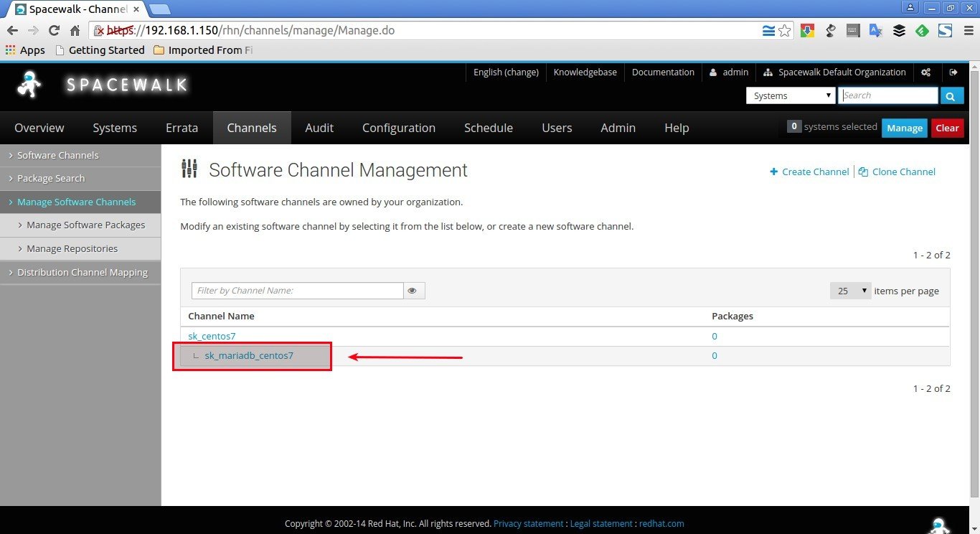Click the browser home icon
This screenshot has width=980, height=534.
point(75,31)
